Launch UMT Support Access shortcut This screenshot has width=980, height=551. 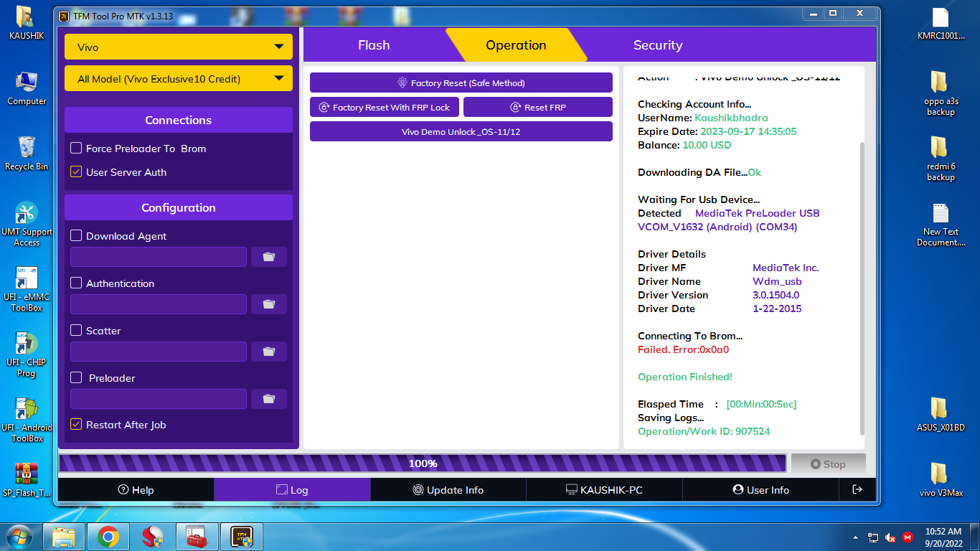pyautogui.click(x=27, y=224)
